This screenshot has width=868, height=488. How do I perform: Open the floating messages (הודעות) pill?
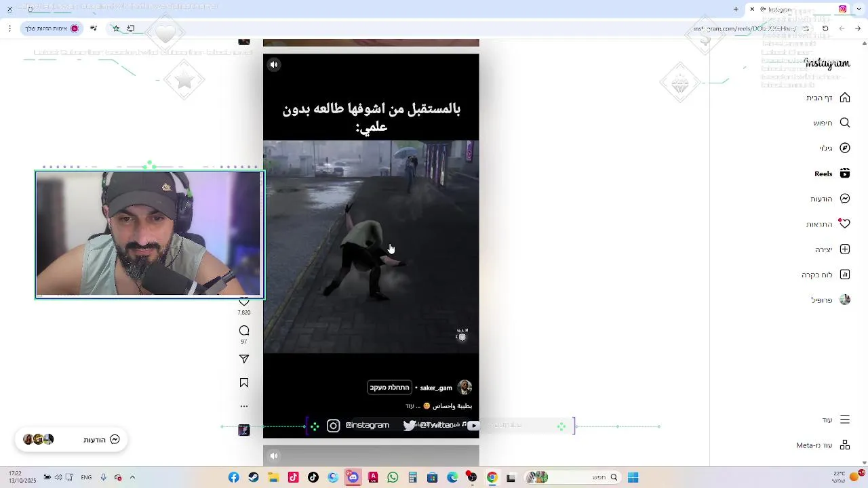coord(71,439)
